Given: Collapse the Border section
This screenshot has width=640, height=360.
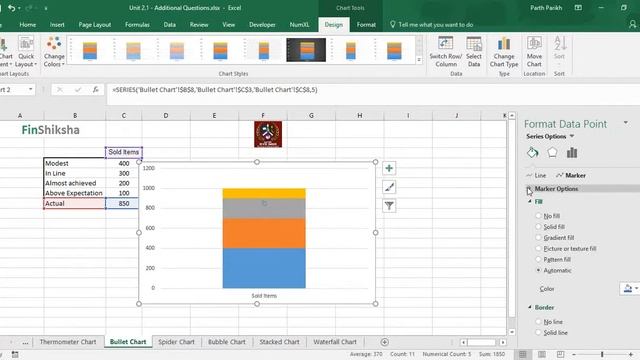Looking at the screenshot, I should coord(530,307).
